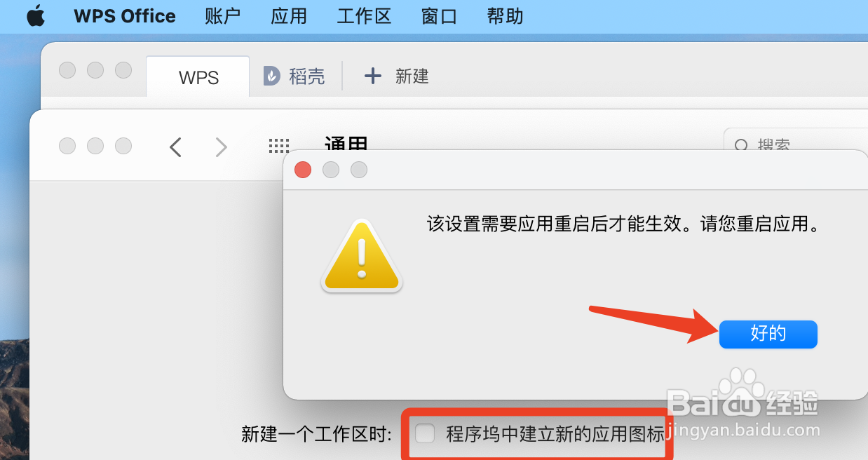Open the WPS Office menu
This screenshot has height=460, width=868.
point(125,16)
